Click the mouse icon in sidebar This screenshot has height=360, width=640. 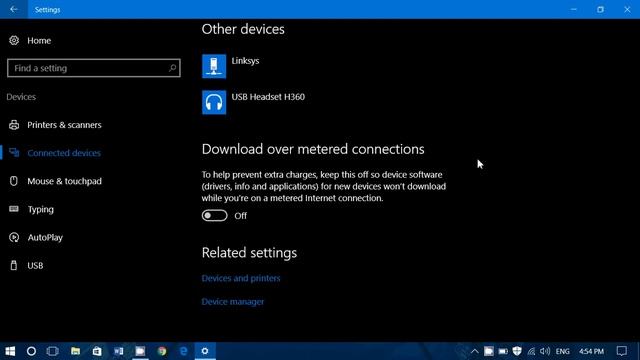point(14,181)
